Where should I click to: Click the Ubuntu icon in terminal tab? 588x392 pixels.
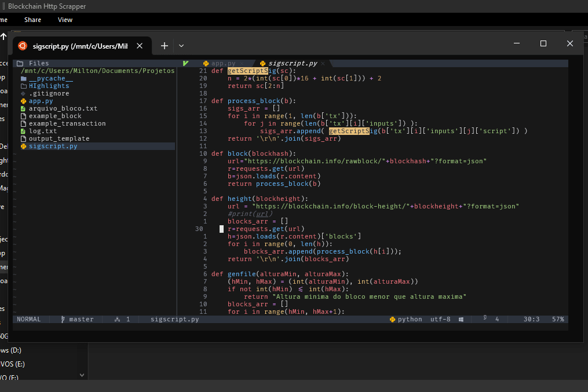(x=22, y=46)
